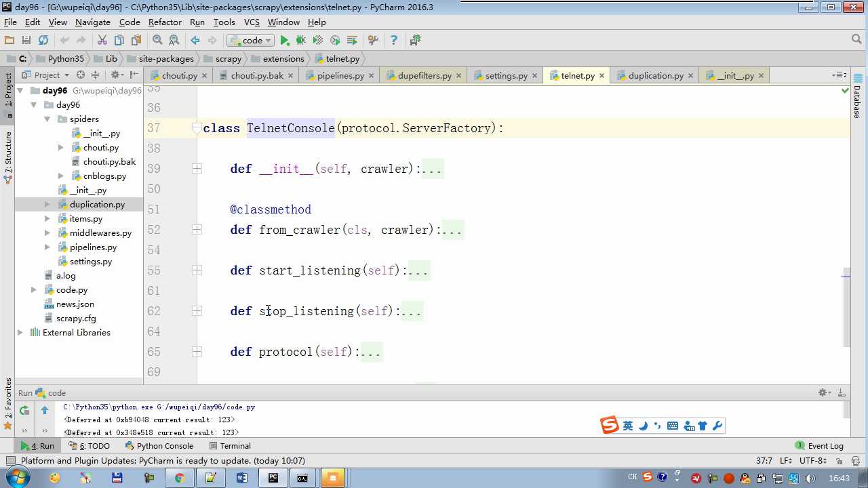This screenshot has height=488, width=868.
Task: Click the last toolbar icon after Help
Action: tap(415, 40)
